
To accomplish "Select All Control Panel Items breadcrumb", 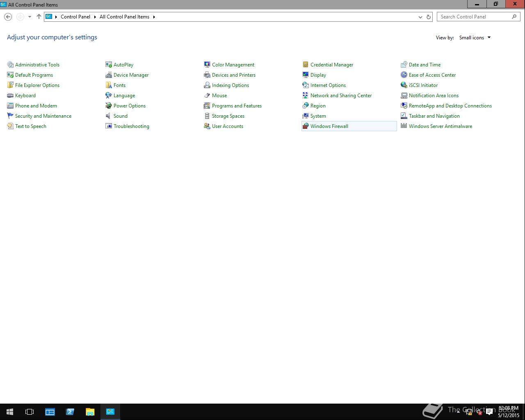I will [x=124, y=17].
